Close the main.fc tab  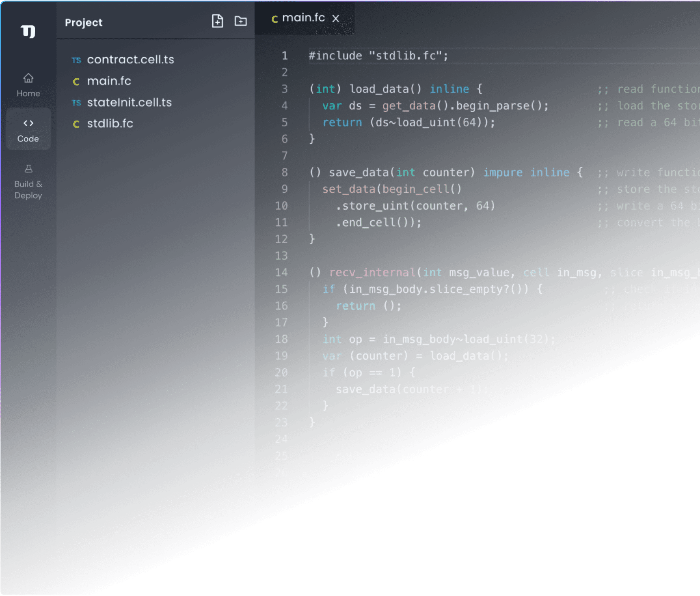click(335, 18)
